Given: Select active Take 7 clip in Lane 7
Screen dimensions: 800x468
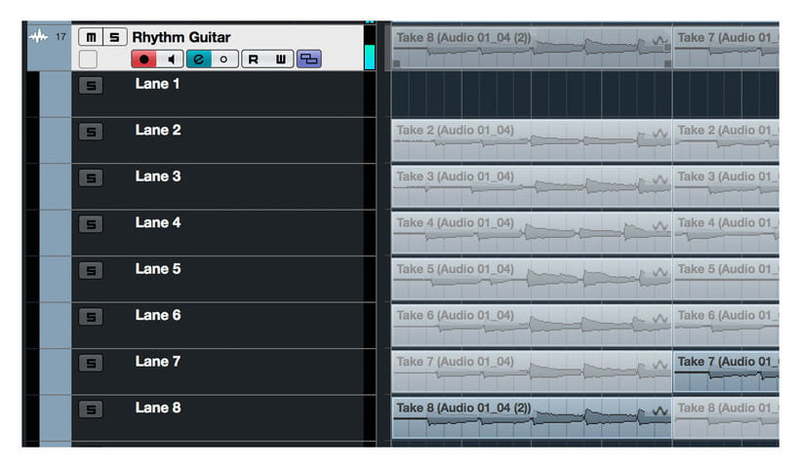Looking at the screenshot, I should [726, 372].
